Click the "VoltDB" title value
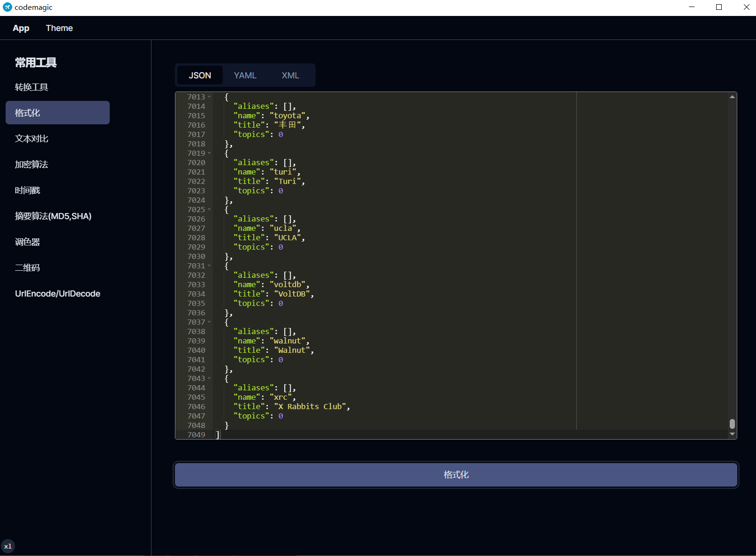This screenshot has width=756, height=556. pyautogui.click(x=292, y=294)
